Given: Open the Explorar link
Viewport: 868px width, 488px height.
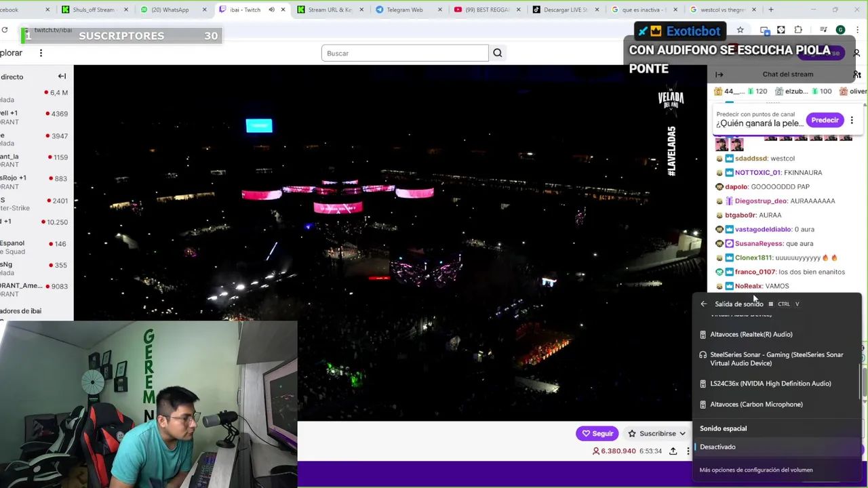Looking at the screenshot, I should click(11, 53).
